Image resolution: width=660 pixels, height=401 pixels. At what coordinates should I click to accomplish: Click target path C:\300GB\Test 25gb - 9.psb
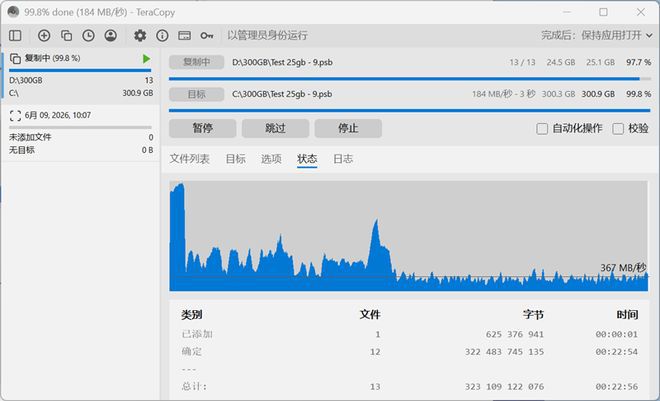pyautogui.click(x=282, y=94)
